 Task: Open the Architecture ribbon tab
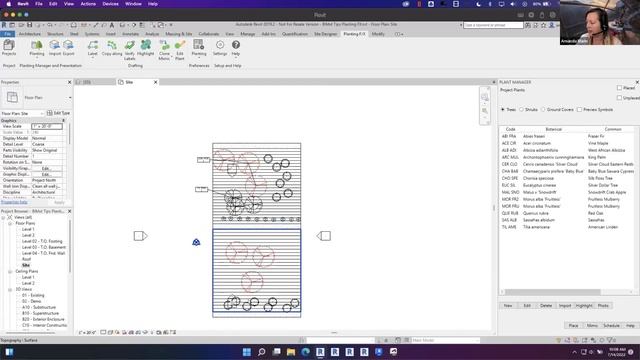[x=30, y=34]
